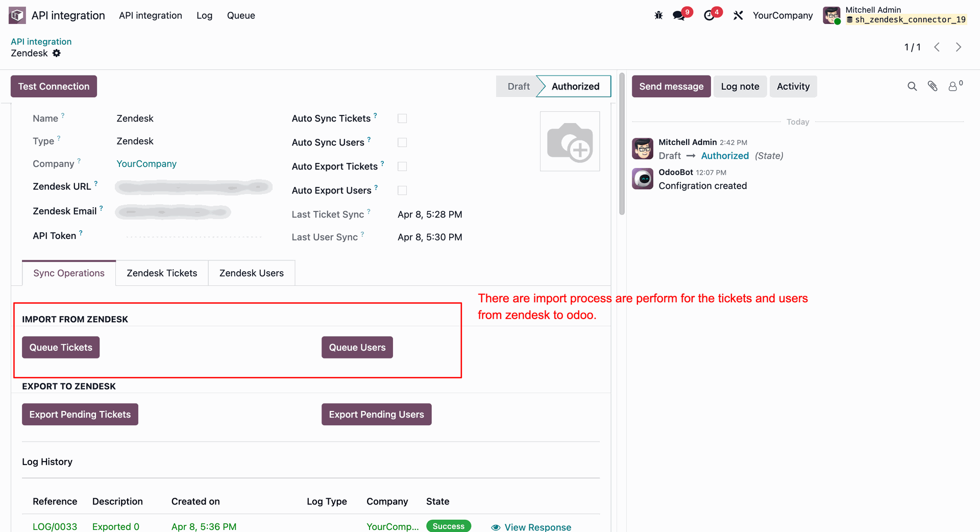The image size is (980, 532).
Task: Switch to the Zendesk Tickets tab
Action: click(162, 273)
